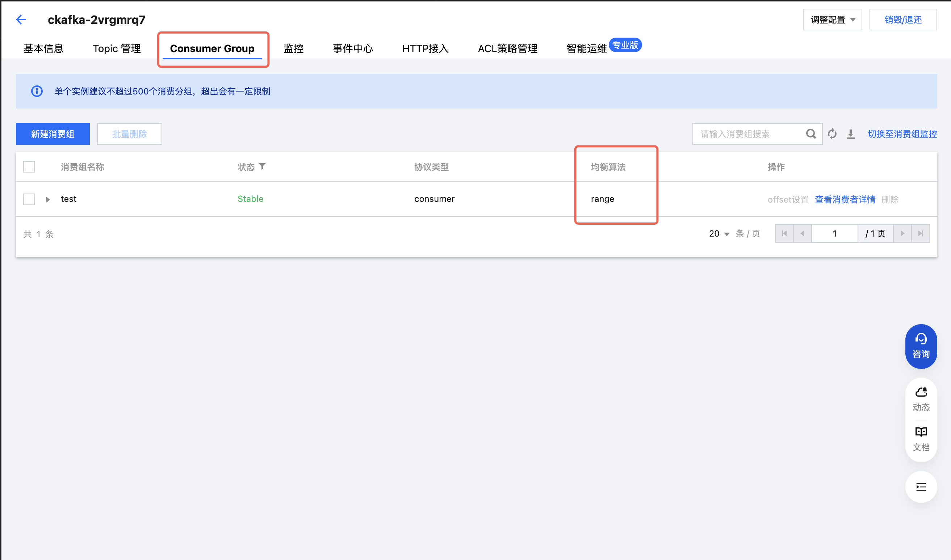Click 切换至消费组监控 link
This screenshot has height=560, width=951.
point(902,134)
